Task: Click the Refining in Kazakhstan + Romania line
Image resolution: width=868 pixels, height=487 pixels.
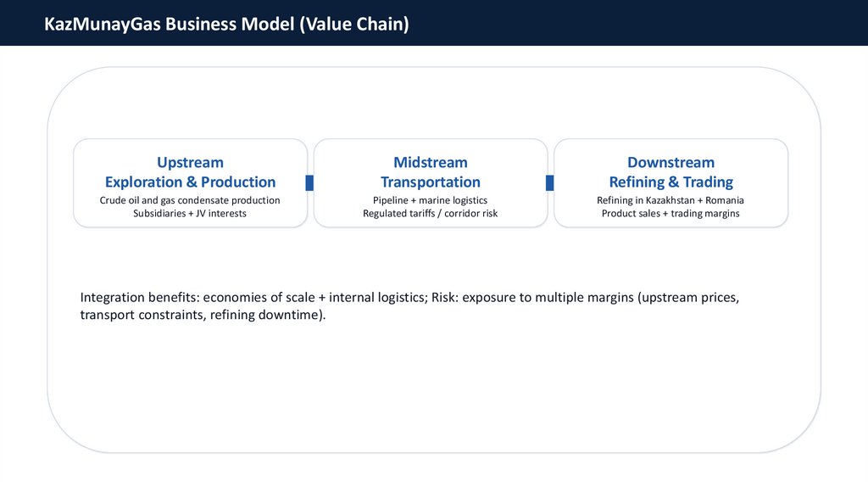Action: pos(670,200)
